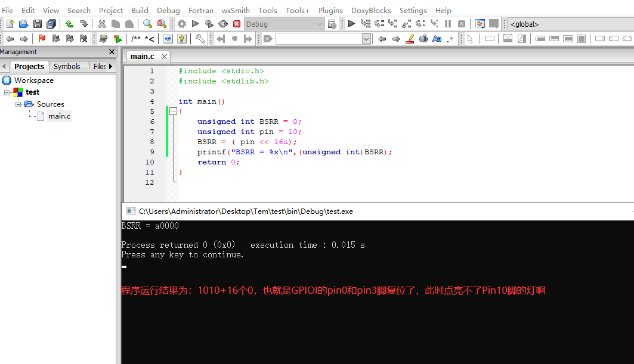The width and height of the screenshot is (634, 364).
Task: Click line number 8 in the gutter
Action: click(x=152, y=142)
